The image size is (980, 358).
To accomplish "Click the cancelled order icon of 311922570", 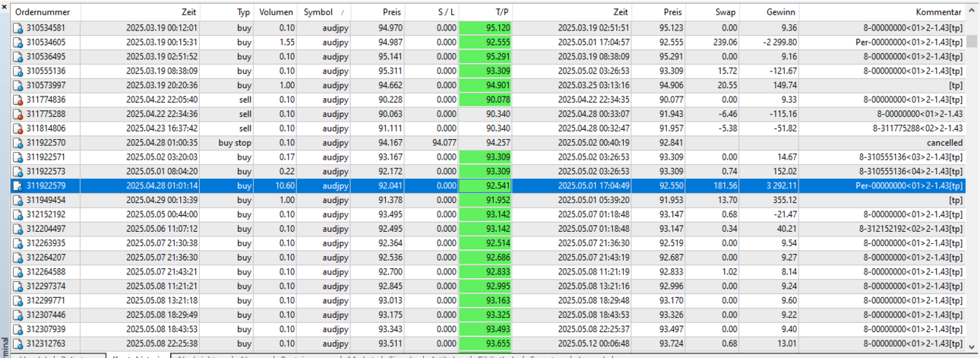I will click(x=18, y=142).
